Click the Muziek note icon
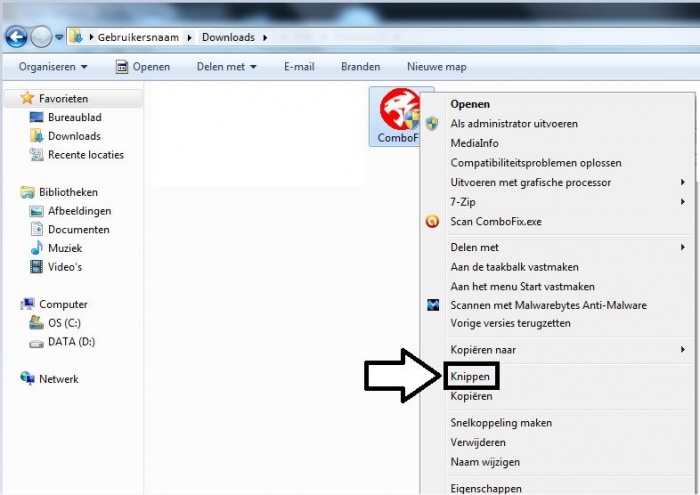Viewport: 700px width, 495px height. tap(37, 248)
